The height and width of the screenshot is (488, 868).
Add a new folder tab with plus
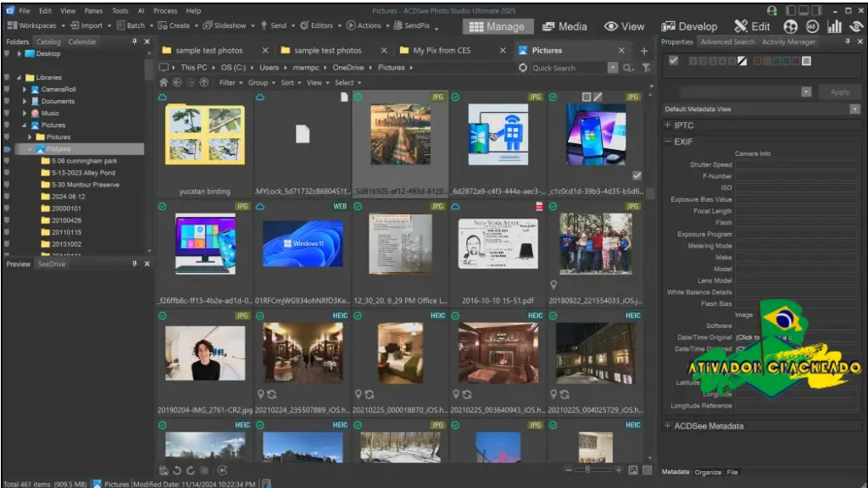coord(644,51)
